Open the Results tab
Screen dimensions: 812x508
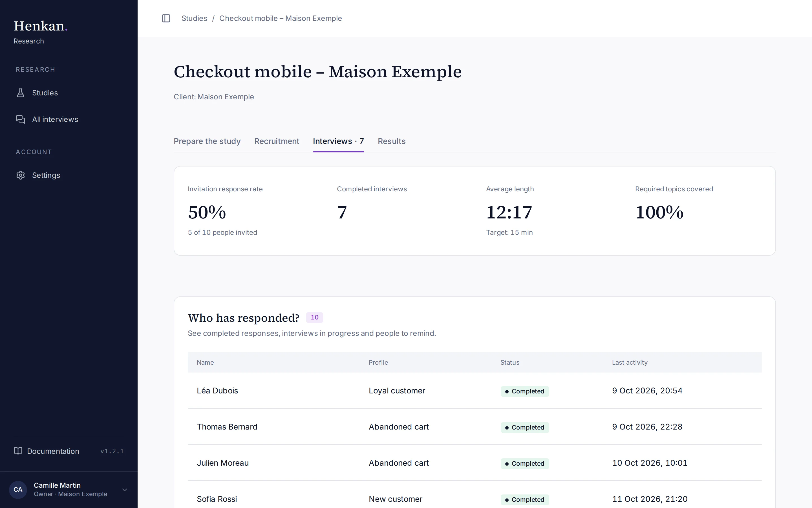392,141
